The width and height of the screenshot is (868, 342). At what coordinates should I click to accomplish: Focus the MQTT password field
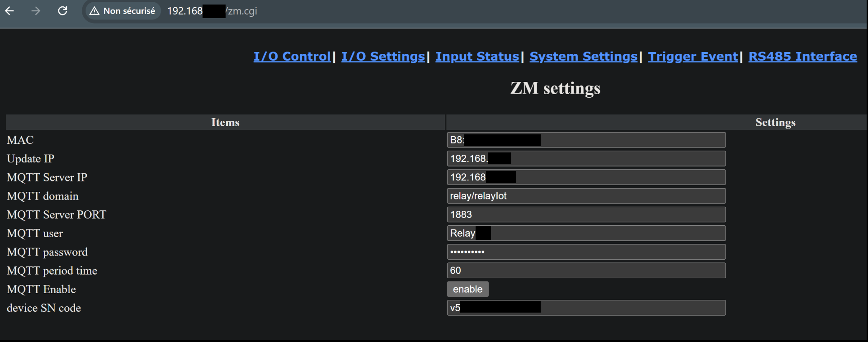586,252
